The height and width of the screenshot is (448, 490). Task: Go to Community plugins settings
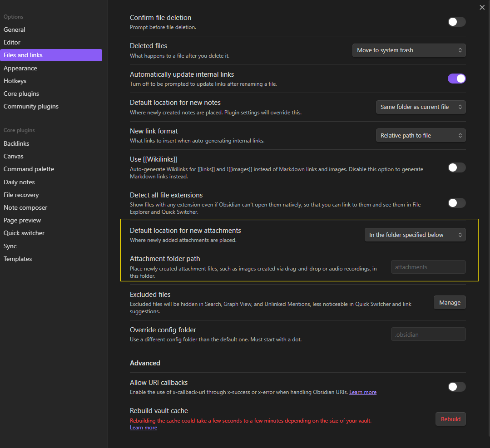31,106
